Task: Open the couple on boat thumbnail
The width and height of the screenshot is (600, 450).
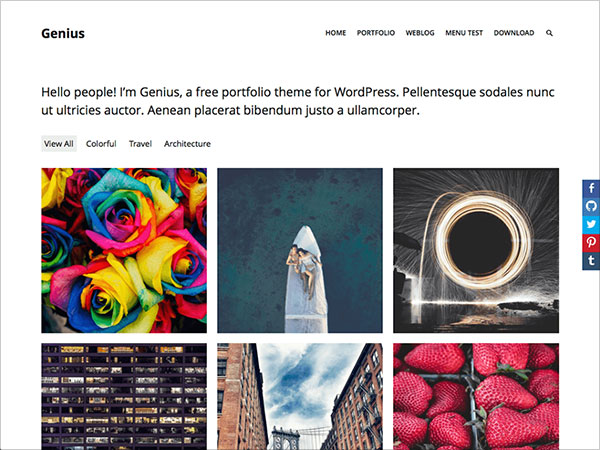Action: click(300, 250)
